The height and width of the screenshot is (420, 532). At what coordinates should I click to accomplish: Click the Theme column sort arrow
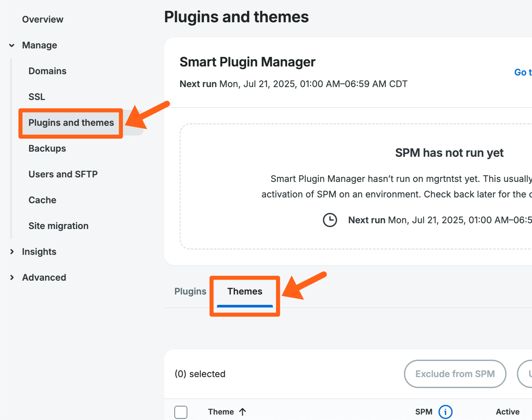[243, 412]
